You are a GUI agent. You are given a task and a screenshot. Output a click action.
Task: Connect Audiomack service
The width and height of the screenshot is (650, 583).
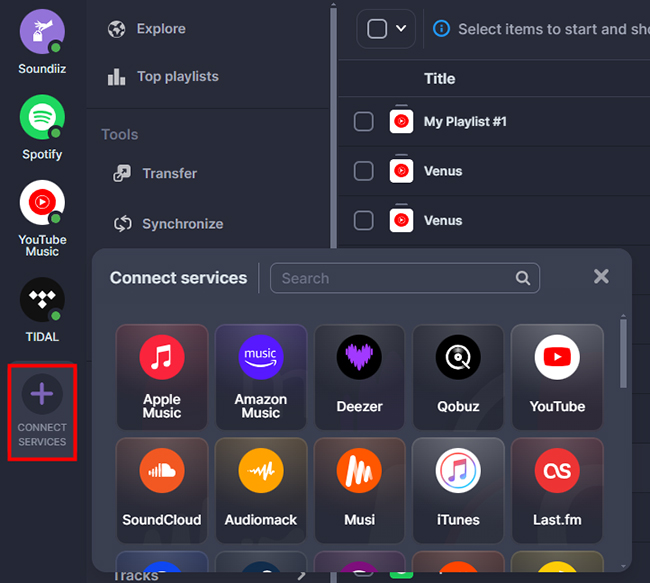(261, 490)
